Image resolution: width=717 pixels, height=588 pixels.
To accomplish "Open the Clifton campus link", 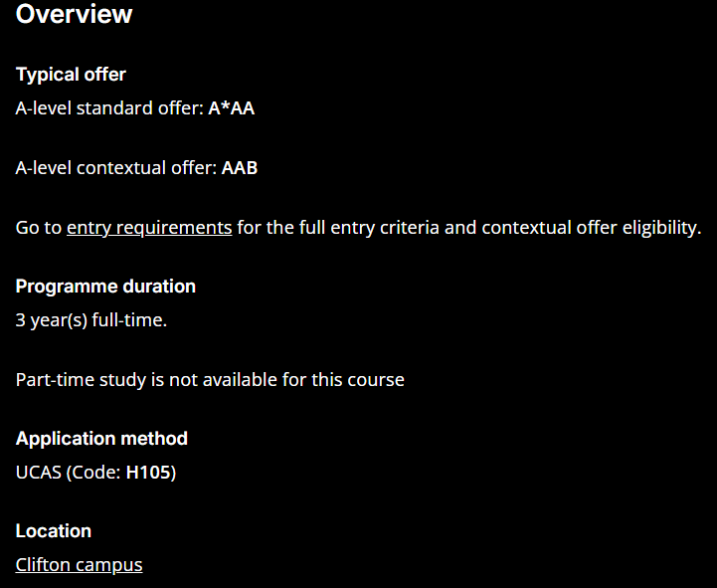I will click(79, 565).
